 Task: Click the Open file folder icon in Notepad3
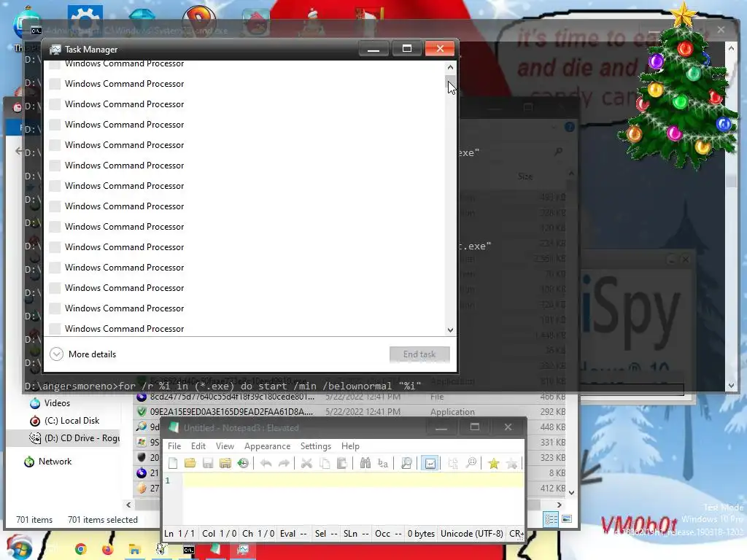pyautogui.click(x=190, y=463)
